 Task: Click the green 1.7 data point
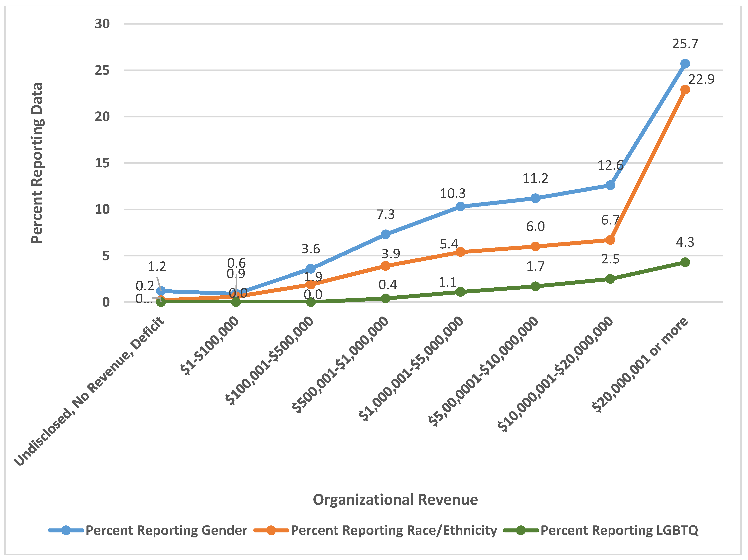pyautogui.click(x=535, y=286)
